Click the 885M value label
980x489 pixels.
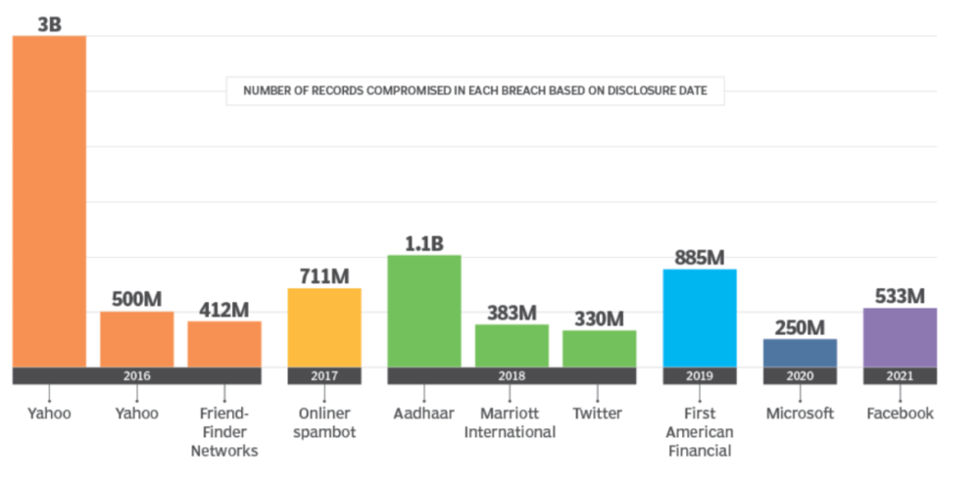(x=700, y=258)
